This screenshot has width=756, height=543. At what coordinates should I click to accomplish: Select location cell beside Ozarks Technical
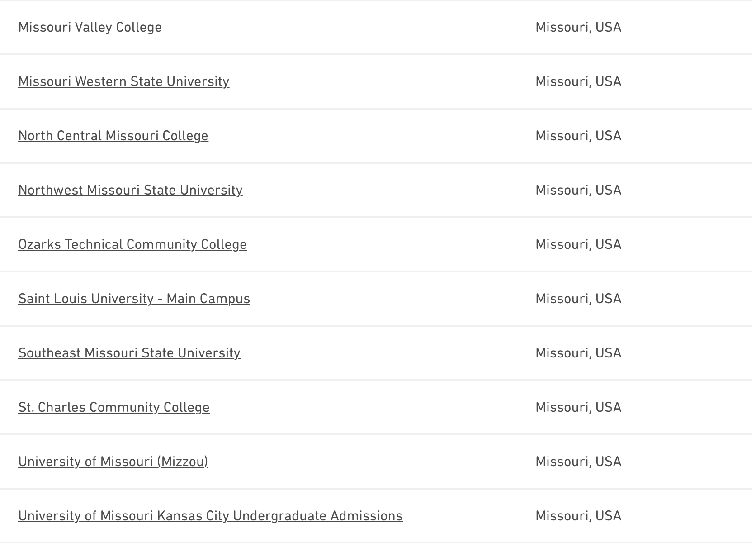point(578,244)
